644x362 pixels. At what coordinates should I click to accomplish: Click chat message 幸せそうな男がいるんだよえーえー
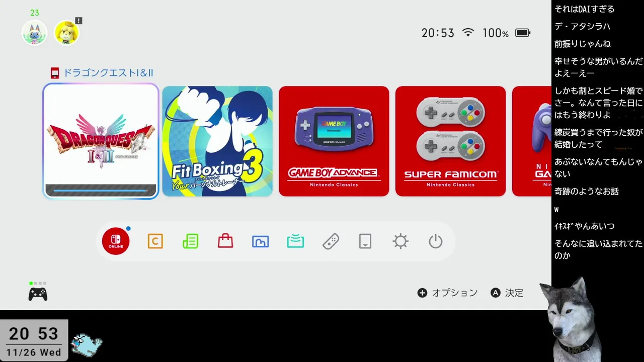tap(598, 67)
